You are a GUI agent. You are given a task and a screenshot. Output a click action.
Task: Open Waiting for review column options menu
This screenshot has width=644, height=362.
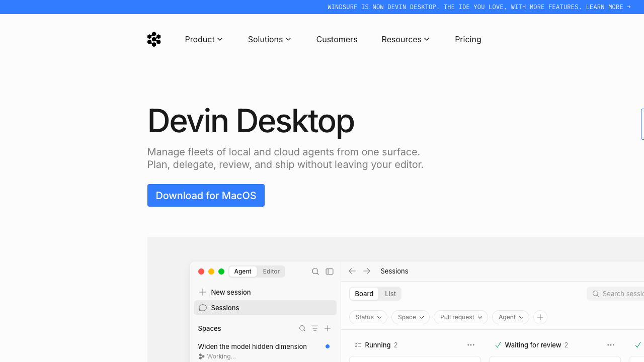coord(611,345)
